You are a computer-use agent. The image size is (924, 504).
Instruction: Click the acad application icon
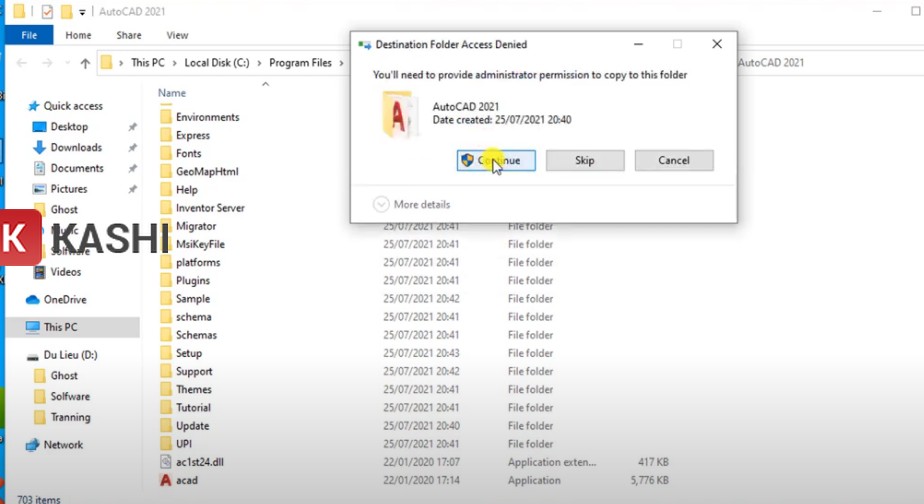166,480
